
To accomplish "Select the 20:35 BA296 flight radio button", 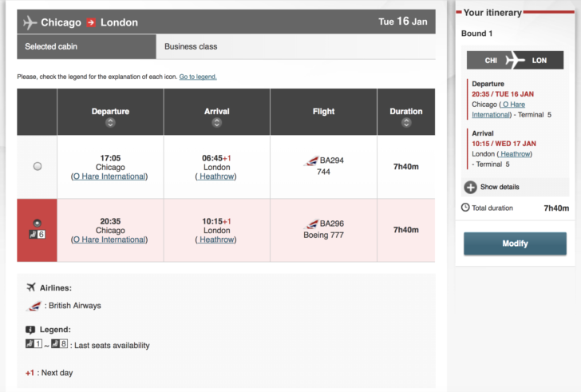I will (x=37, y=223).
